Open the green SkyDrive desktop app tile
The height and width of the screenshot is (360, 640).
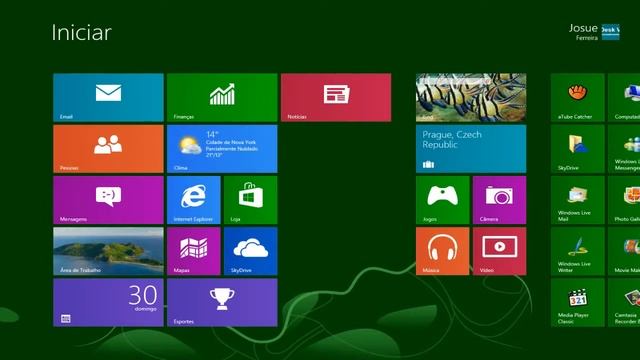(578, 149)
